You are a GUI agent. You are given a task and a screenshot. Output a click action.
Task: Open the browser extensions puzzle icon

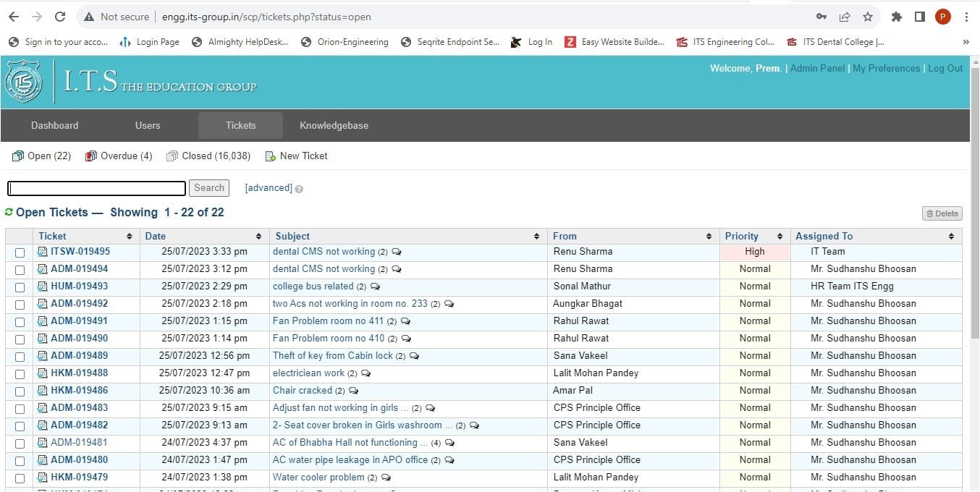[897, 17]
